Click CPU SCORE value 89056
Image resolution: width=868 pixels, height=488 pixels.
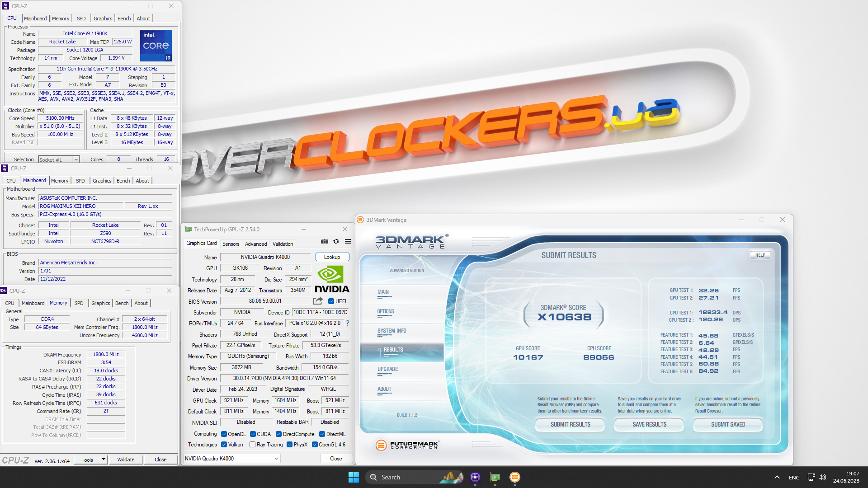point(599,357)
